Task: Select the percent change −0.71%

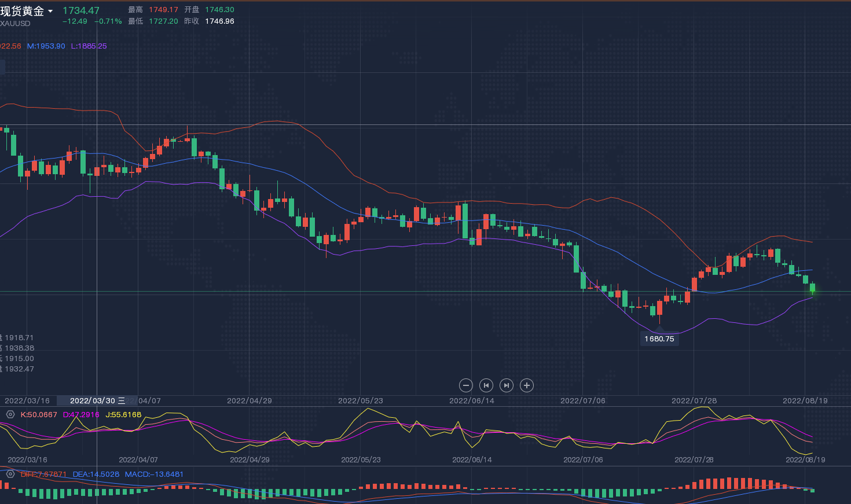Action: coord(108,21)
